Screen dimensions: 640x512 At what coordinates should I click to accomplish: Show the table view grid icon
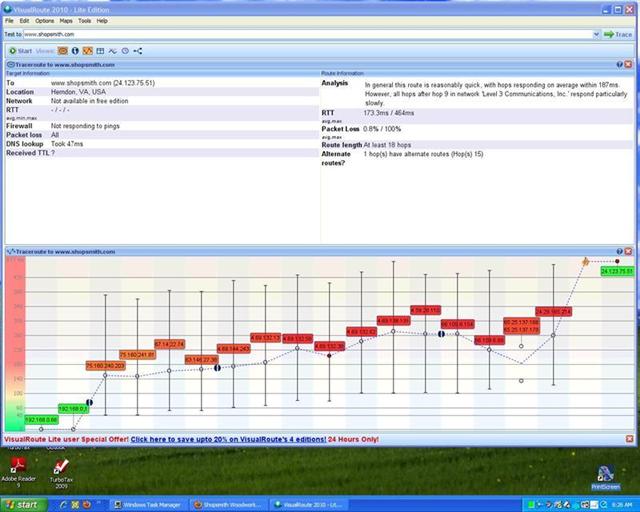coord(100,51)
